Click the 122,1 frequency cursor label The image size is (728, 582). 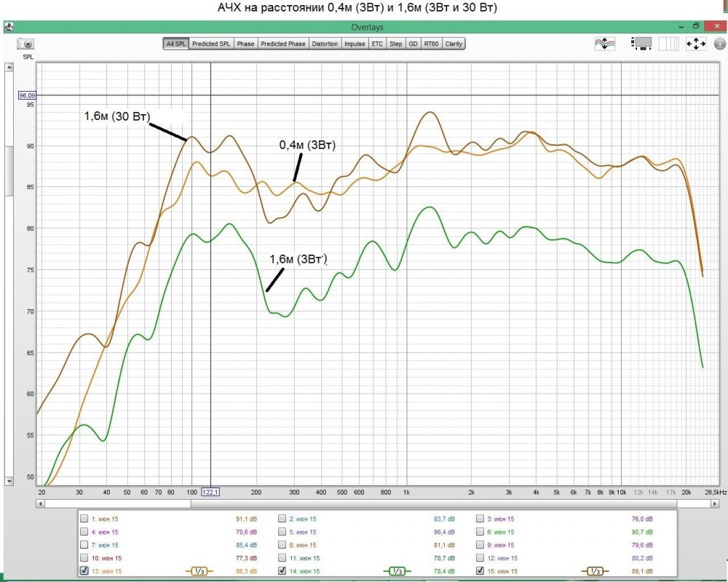tap(210, 492)
